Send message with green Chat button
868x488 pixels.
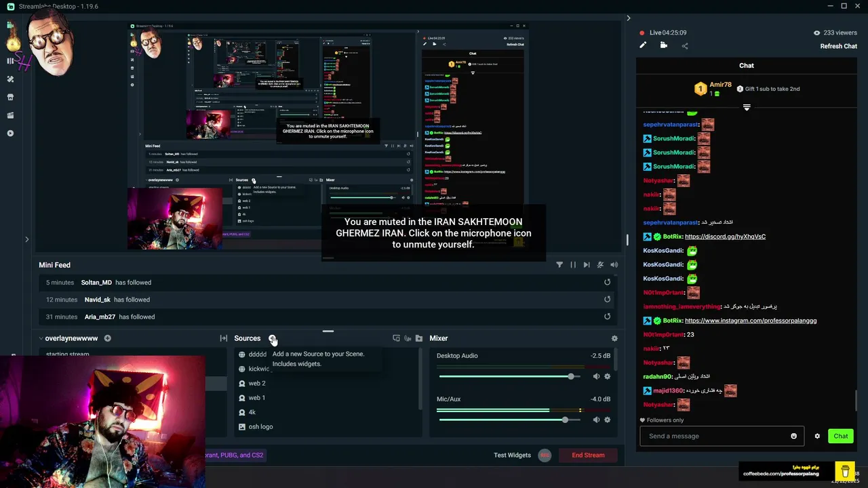point(840,436)
